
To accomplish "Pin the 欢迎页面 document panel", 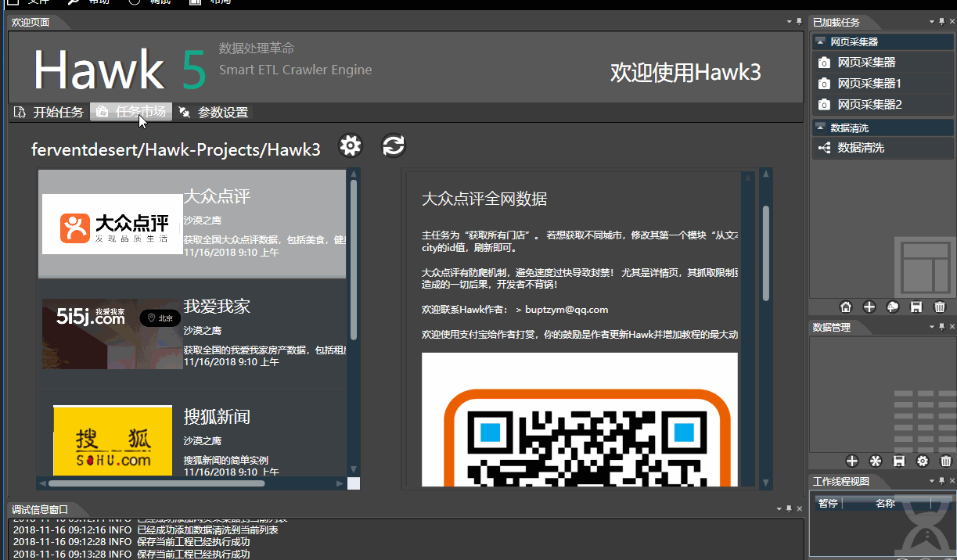I will (x=799, y=22).
